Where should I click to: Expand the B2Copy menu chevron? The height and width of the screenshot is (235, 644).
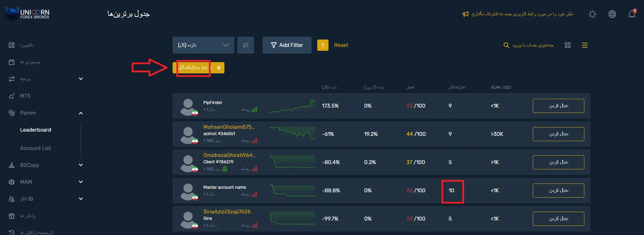81,165
